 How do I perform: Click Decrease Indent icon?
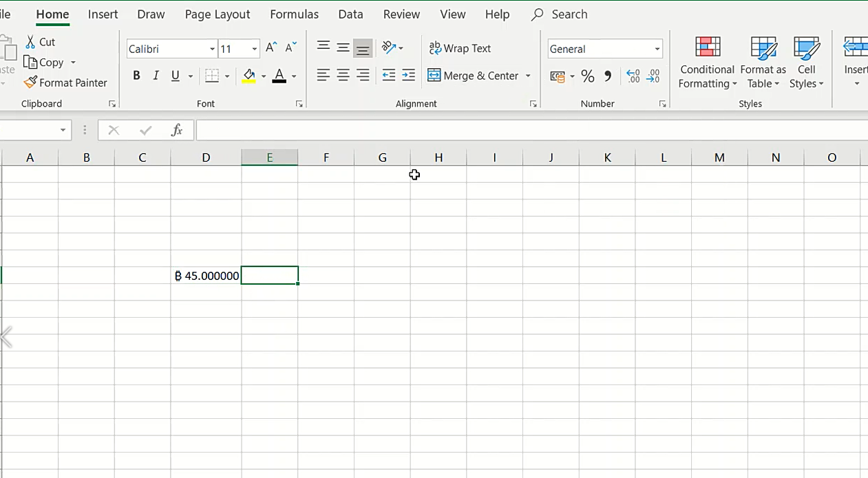389,76
